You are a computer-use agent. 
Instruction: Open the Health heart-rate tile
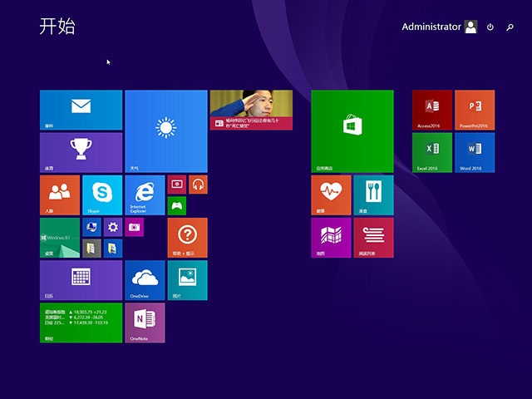pyautogui.click(x=331, y=195)
